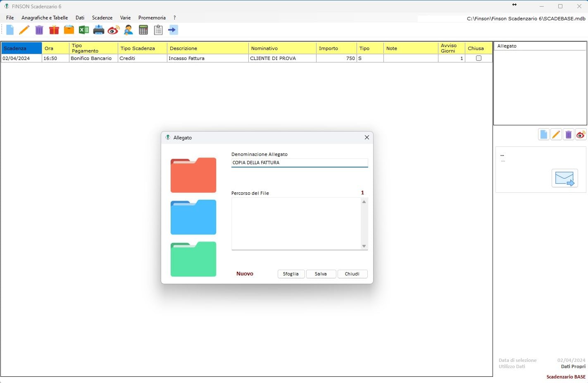This screenshot has height=383, width=588.
Task: Click the Nominativo column header
Action: click(x=282, y=48)
